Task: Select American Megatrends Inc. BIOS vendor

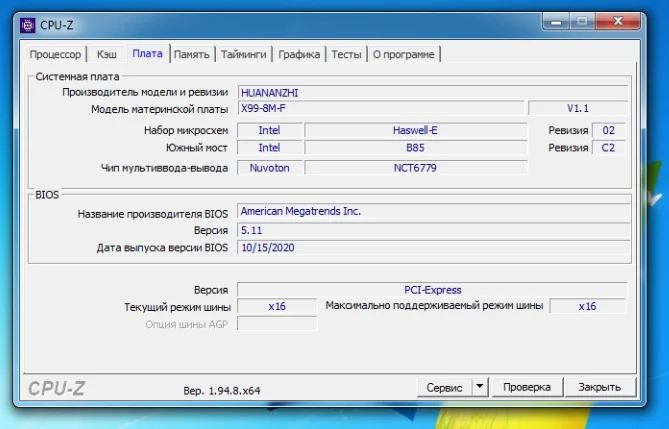Action: tap(433, 211)
